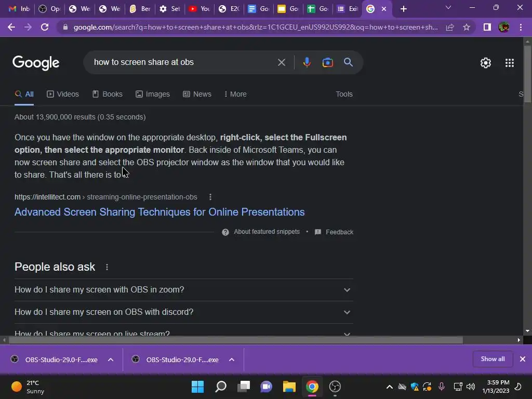This screenshot has width=532, height=399.
Task: Select the All results tab
Action: pos(24,95)
